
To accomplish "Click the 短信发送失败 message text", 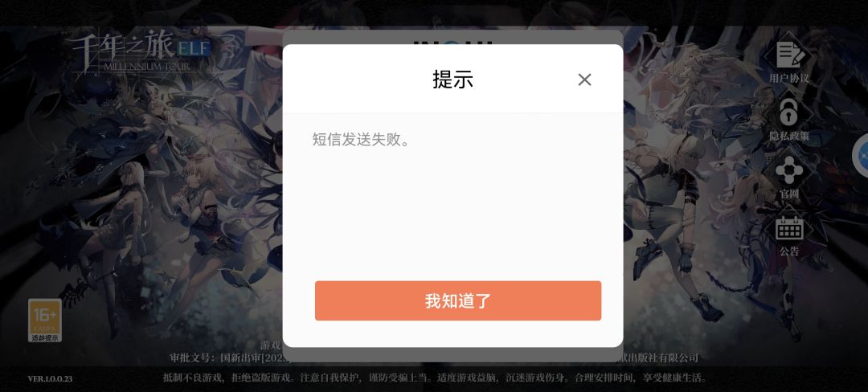I will tap(362, 139).
